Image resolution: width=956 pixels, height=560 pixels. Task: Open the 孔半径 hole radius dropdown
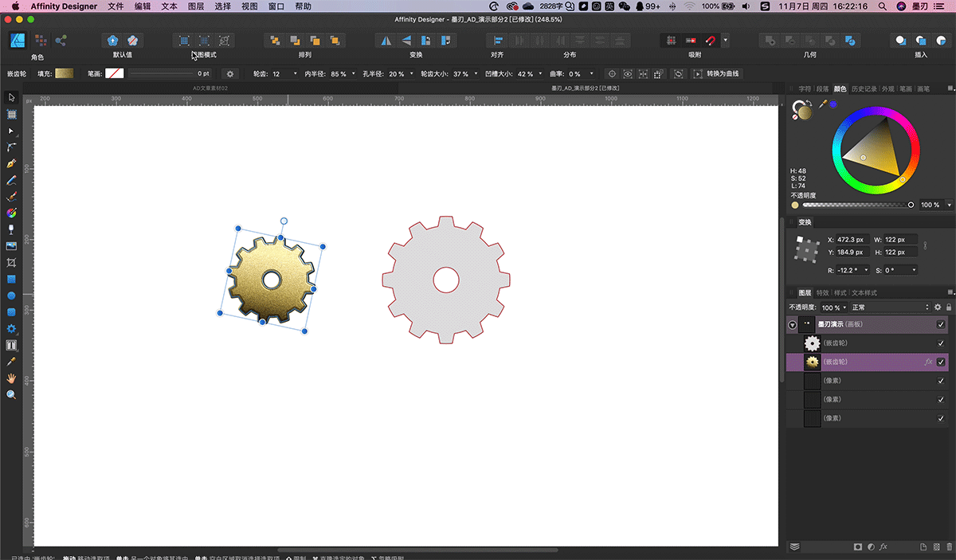(x=411, y=73)
